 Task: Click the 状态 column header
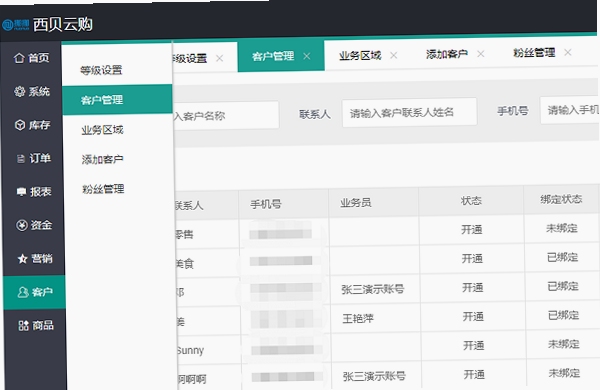(x=471, y=201)
